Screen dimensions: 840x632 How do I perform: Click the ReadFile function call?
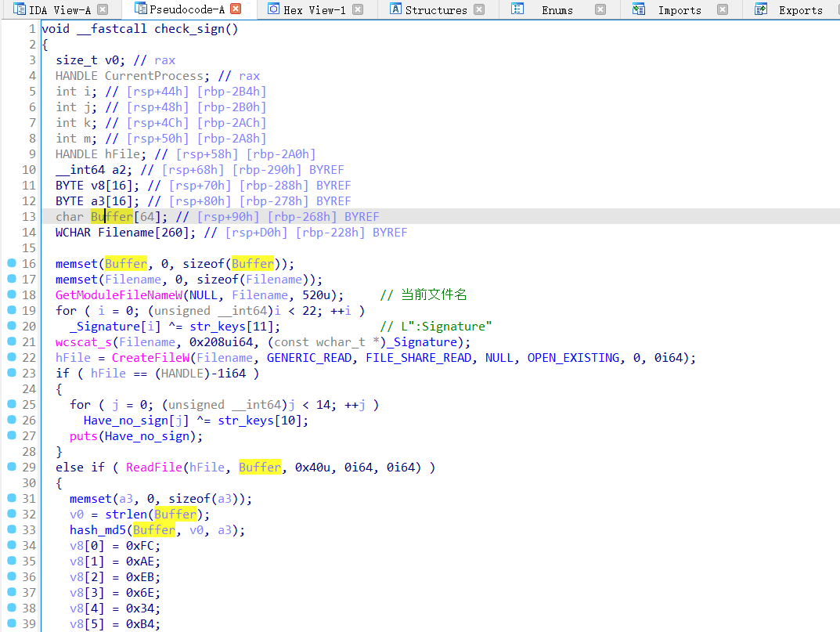(x=153, y=468)
